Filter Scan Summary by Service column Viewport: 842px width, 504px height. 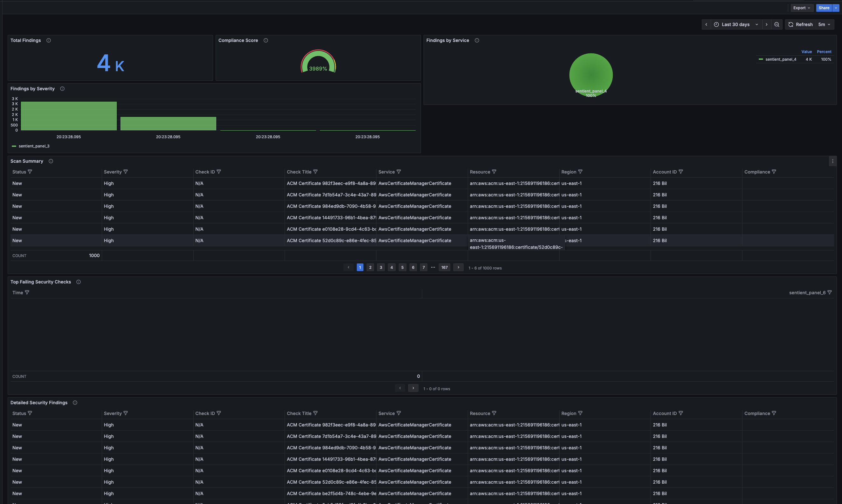399,172
